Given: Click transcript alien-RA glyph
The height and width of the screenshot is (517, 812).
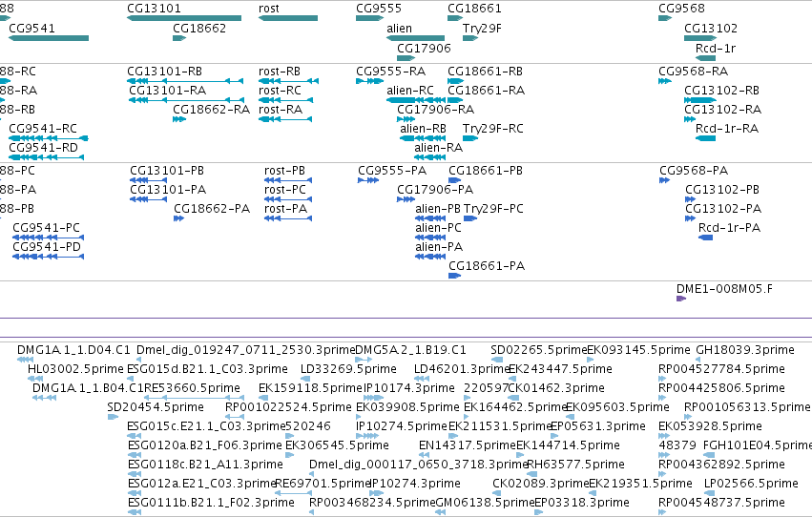Looking at the screenshot, I should 429,157.
